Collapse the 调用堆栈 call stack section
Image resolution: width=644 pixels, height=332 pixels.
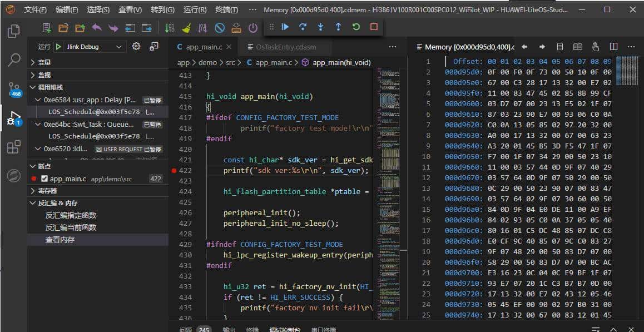click(50, 87)
